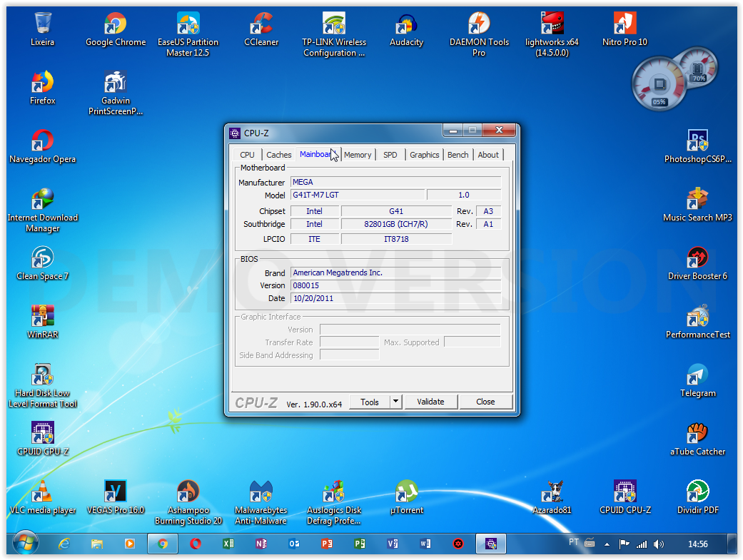Viewport: 743px width, 560px height.
Task: Click the BIOS brand American Megatrends Inc.
Action: coord(395,273)
